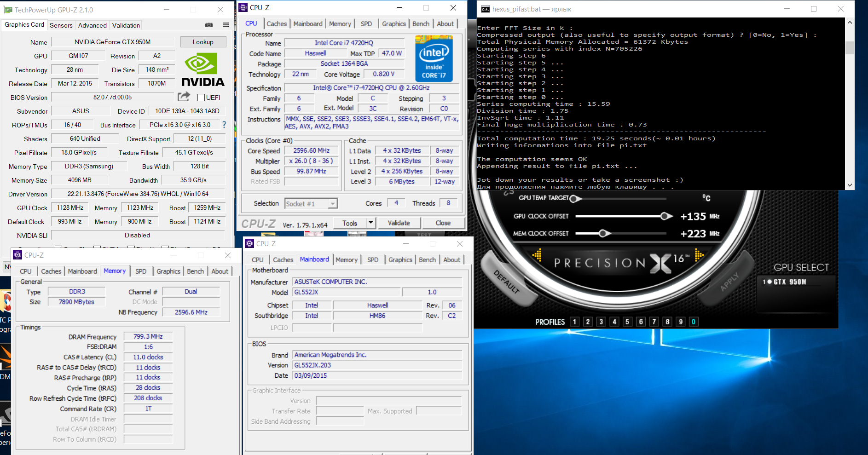Click the DRAM Frequency value 799.3 MHz
The width and height of the screenshot is (868, 455).
(148, 336)
